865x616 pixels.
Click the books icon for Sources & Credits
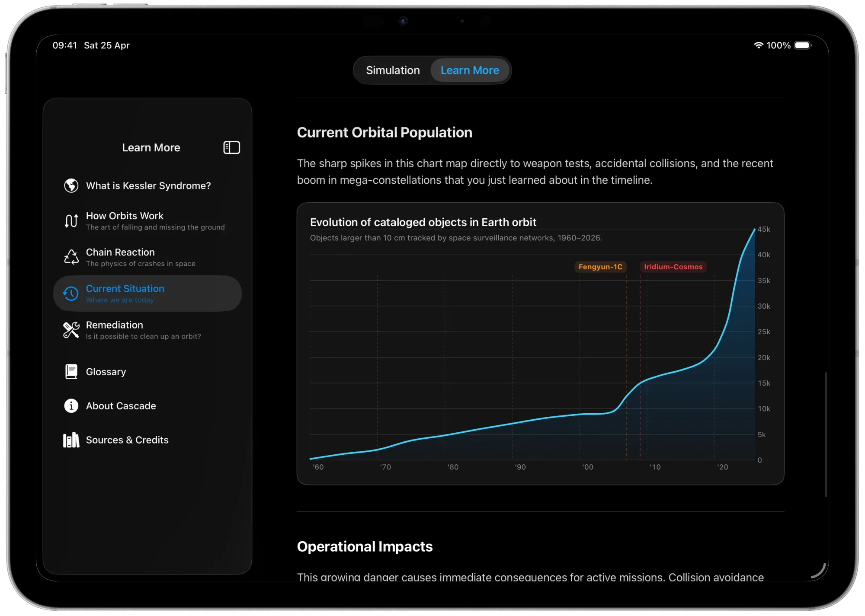(x=71, y=440)
